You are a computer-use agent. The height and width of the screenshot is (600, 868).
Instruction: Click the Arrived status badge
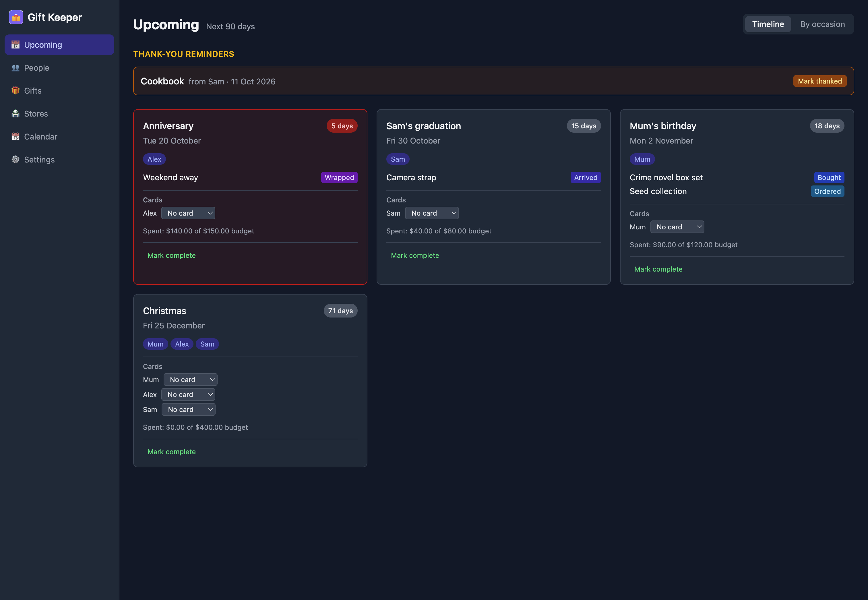[585, 177]
